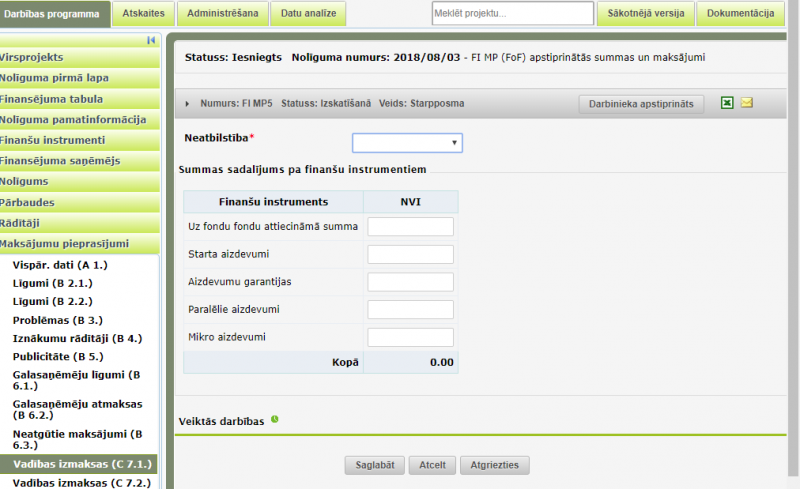Image resolution: width=800 pixels, height=489 pixels.
Task: Collapse the left sidebar panel
Action: [x=151, y=40]
